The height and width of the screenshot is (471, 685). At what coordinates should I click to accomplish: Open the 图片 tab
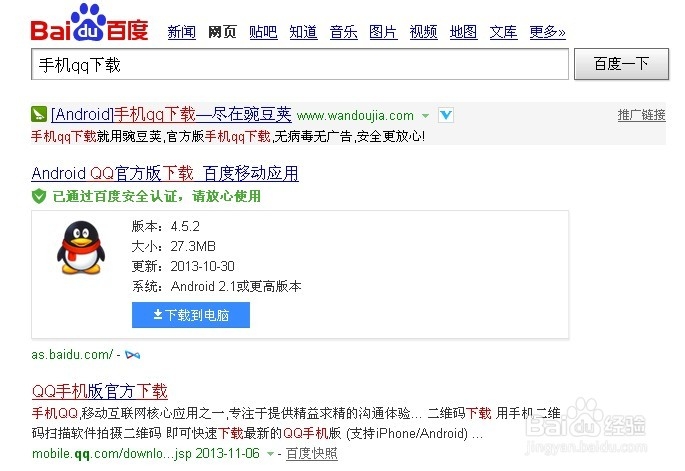383,32
